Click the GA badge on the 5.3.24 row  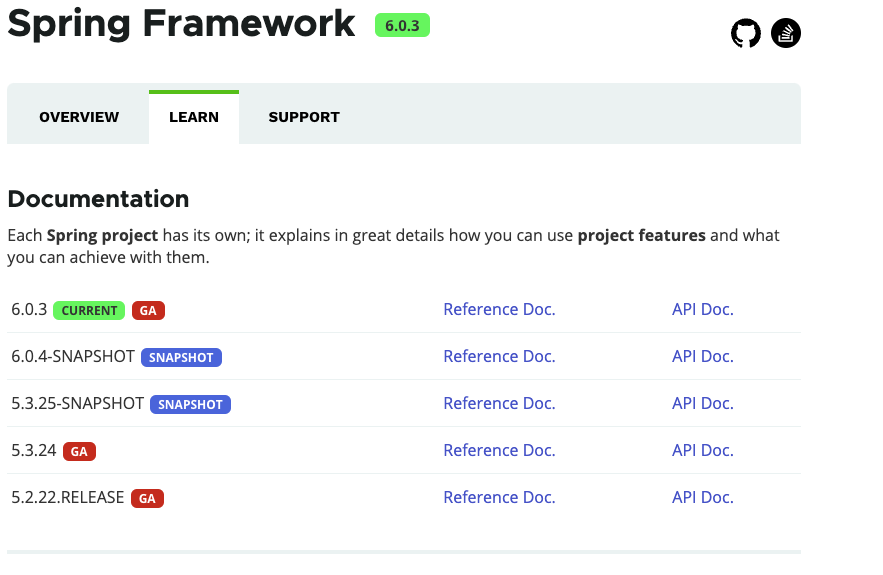click(79, 451)
